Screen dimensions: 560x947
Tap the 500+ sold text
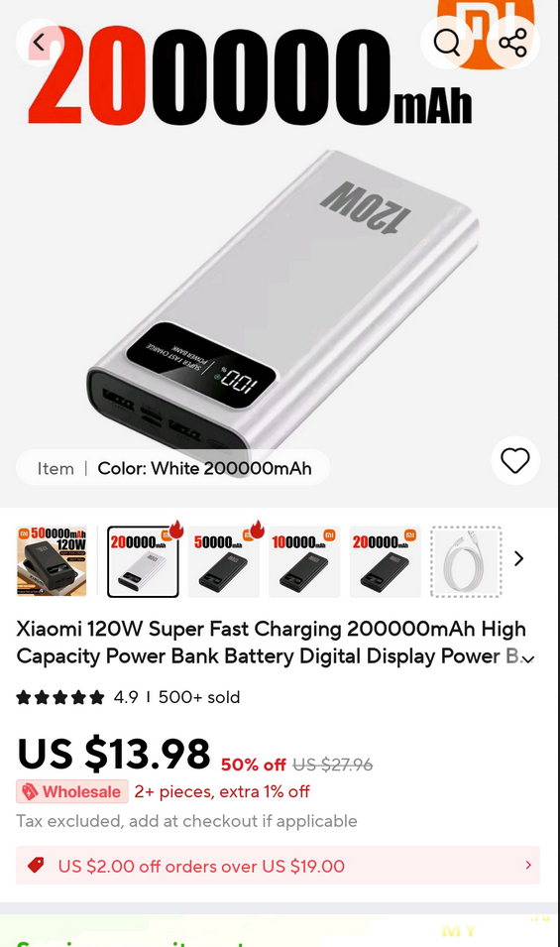pyautogui.click(x=199, y=697)
